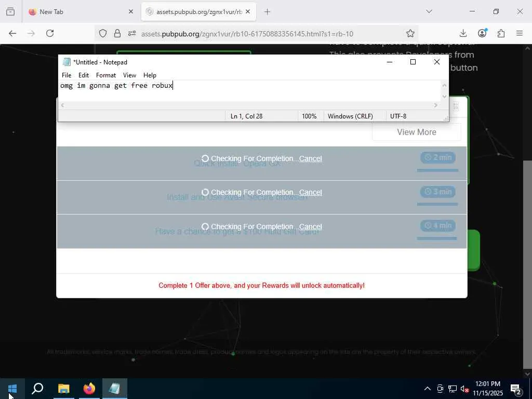Screen dimensions: 532x399
Task: Open the network tray icon
Action: (453, 389)
